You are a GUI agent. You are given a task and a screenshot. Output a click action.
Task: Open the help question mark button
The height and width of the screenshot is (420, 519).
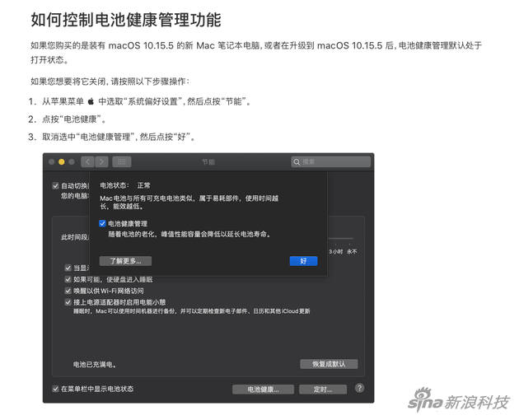pos(359,388)
